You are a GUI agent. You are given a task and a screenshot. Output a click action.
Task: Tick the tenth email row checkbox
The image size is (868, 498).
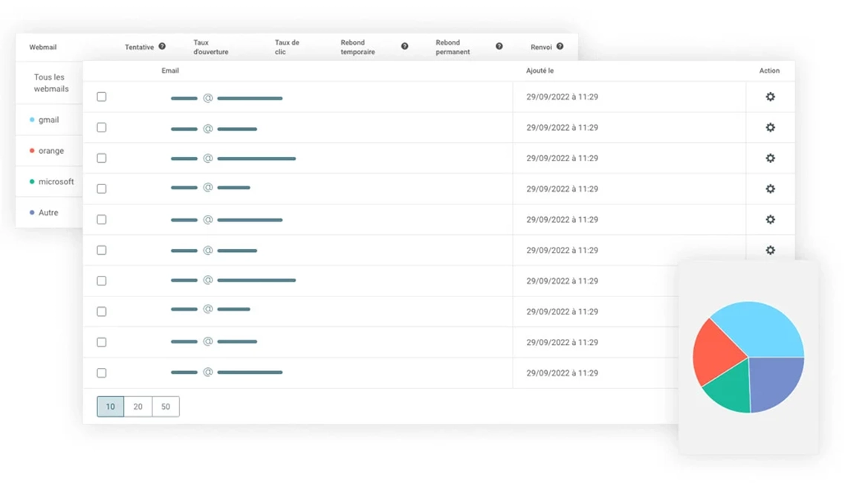tap(101, 373)
